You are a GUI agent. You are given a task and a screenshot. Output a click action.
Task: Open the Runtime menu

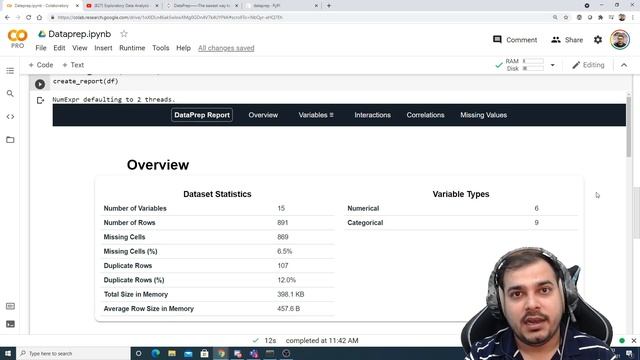(x=132, y=48)
